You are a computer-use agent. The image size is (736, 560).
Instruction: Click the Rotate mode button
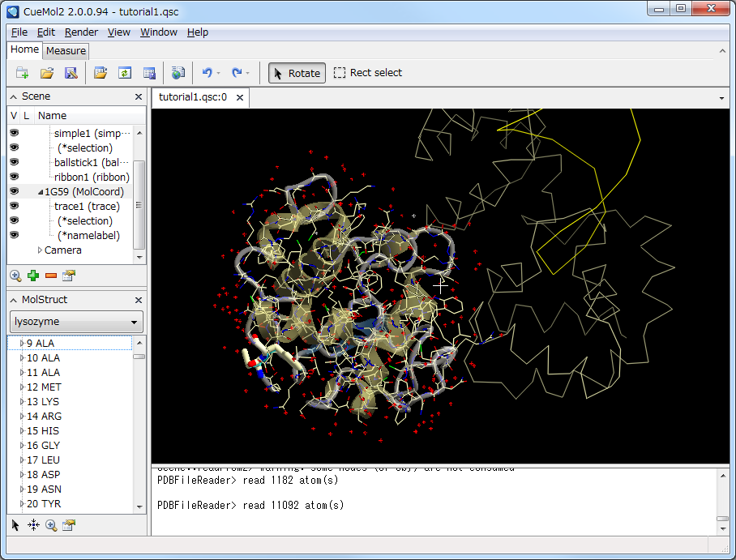pyautogui.click(x=297, y=73)
